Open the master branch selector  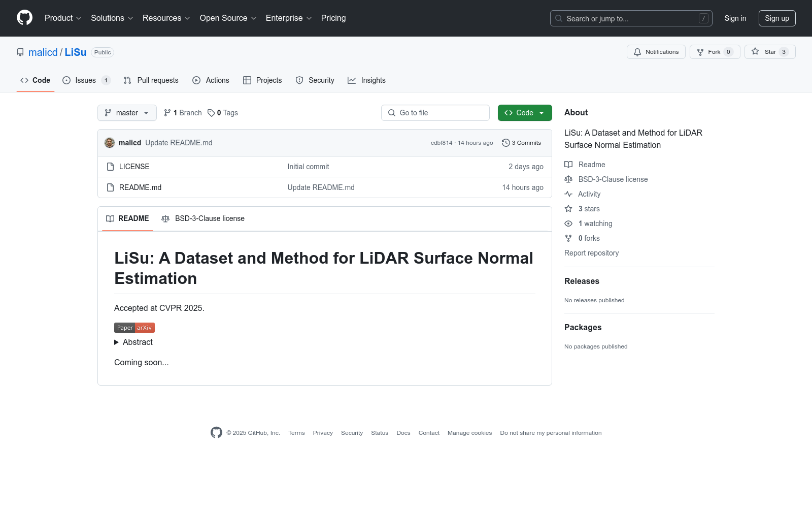coord(127,113)
